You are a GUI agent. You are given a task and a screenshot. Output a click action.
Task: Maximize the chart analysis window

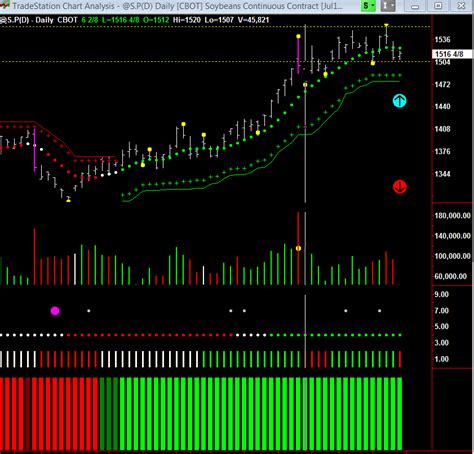pyautogui.click(x=438, y=6)
